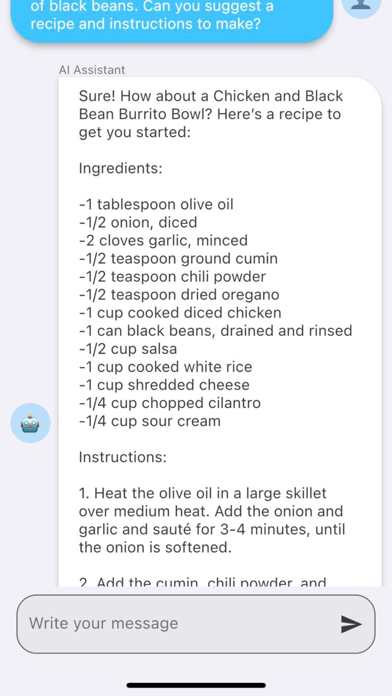392x696 pixels.
Task: Tap the paper plane send icon
Action: pos(351,624)
